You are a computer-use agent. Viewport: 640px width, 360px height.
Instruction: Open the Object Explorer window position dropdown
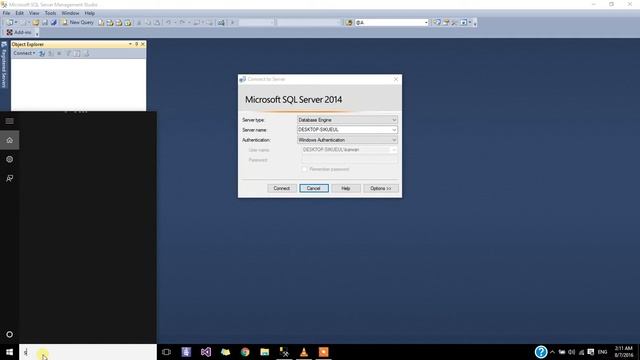130,44
